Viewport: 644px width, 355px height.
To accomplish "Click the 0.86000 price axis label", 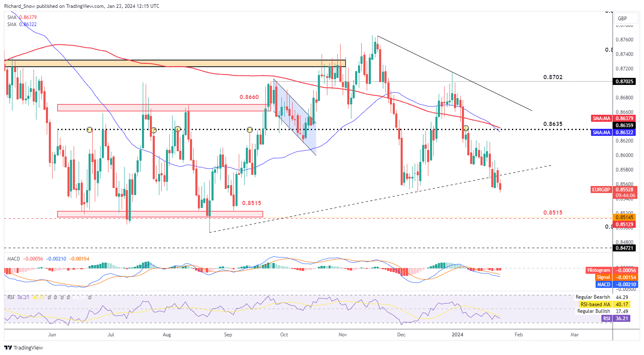I will (625, 155).
